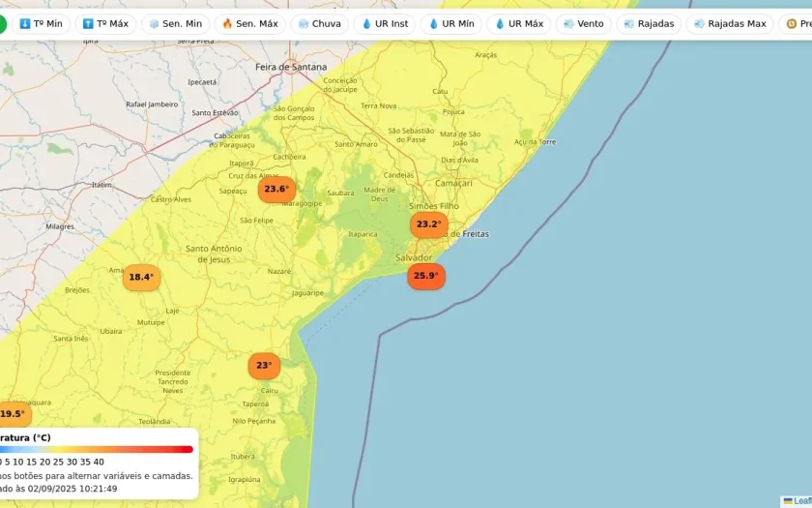Click the down-arrow icon on Tº Min
The image size is (812, 508).
[x=25, y=24]
